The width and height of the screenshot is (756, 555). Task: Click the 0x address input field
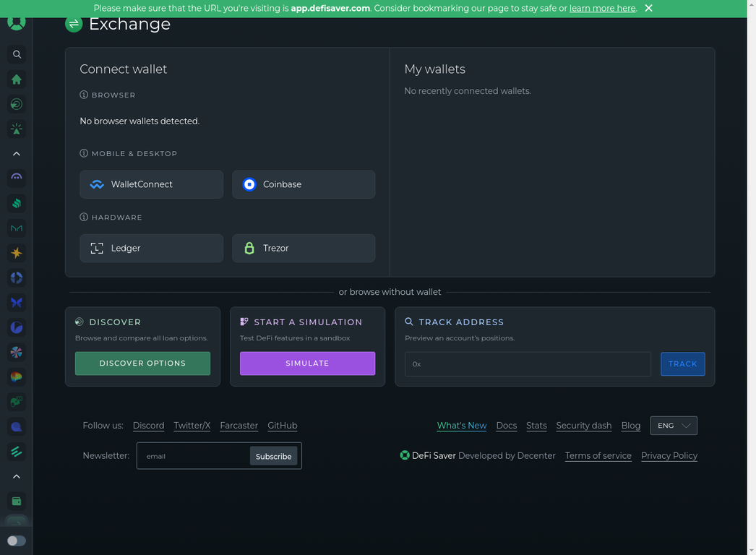tap(528, 364)
